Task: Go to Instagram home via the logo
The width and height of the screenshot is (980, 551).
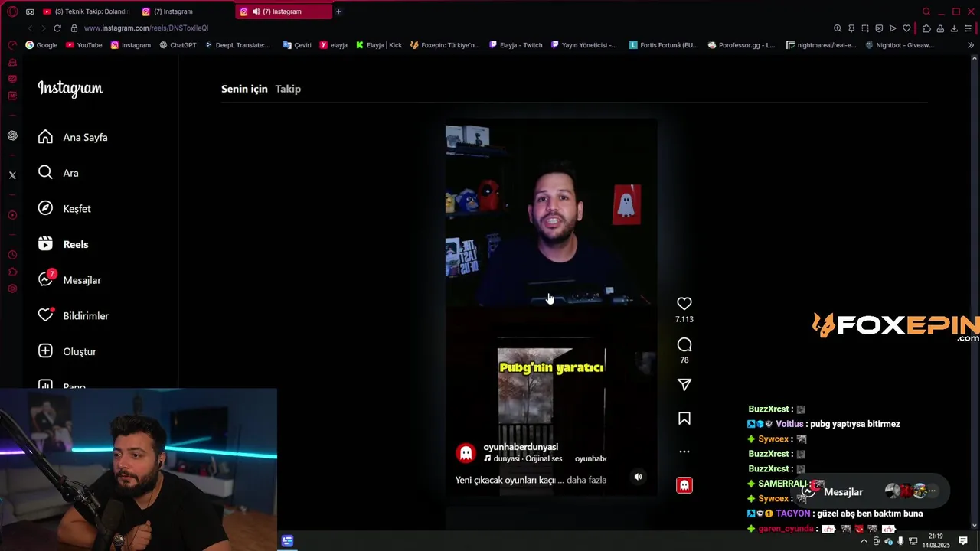Action: click(70, 89)
